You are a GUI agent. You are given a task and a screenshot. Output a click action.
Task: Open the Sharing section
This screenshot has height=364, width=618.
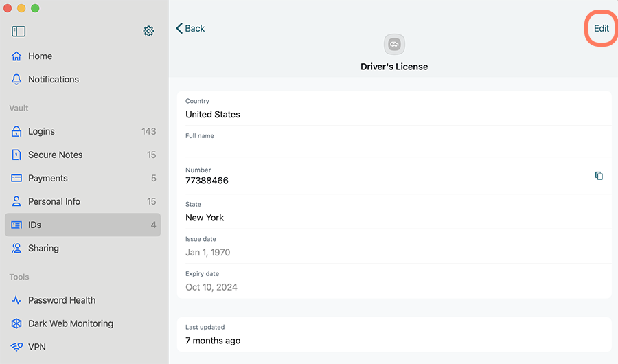pyautogui.click(x=83, y=248)
